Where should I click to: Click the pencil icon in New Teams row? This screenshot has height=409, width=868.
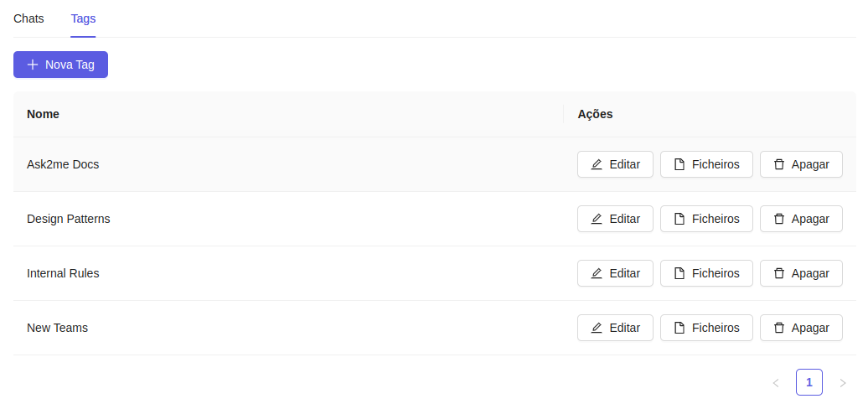pyautogui.click(x=597, y=329)
